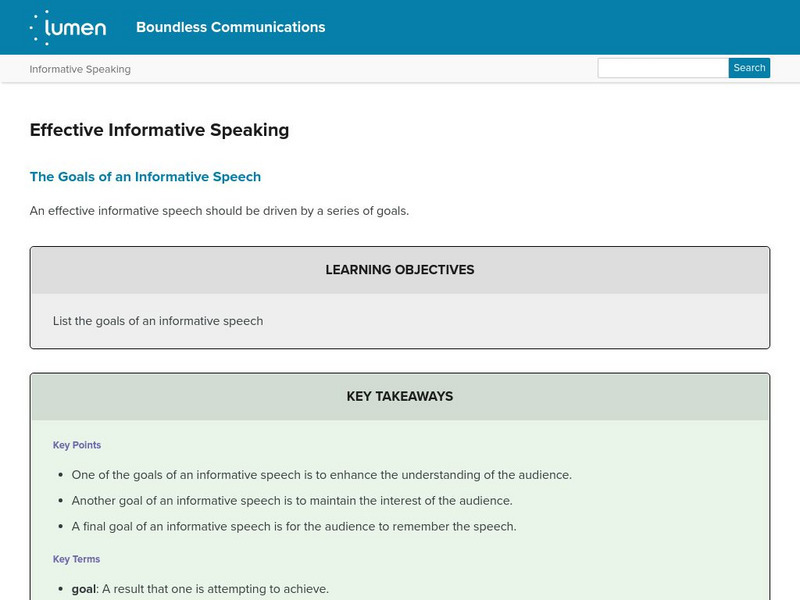The height and width of the screenshot is (600, 800).
Task: Click the bullet about enhancing audience understanding
Action: (322, 475)
